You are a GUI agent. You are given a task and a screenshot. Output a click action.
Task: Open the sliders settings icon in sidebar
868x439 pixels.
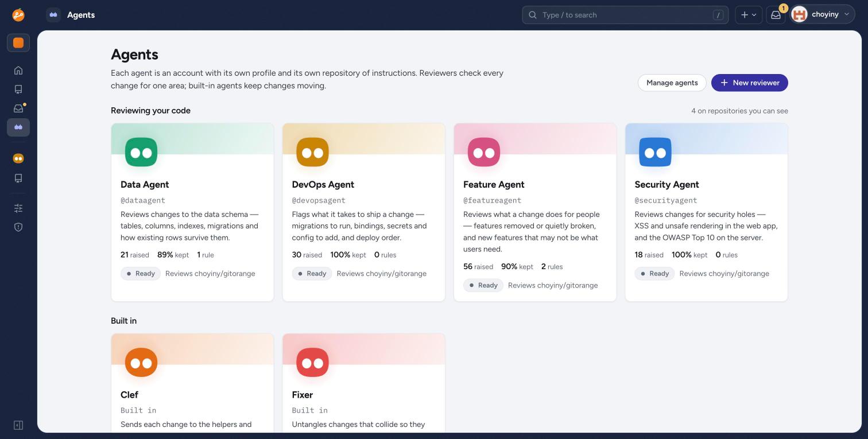coord(18,208)
